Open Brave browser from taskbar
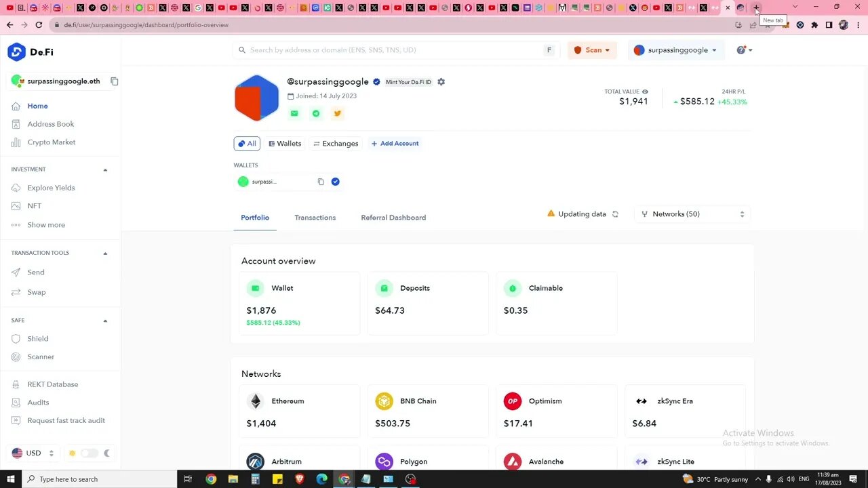The height and width of the screenshot is (488, 868). [300, 479]
